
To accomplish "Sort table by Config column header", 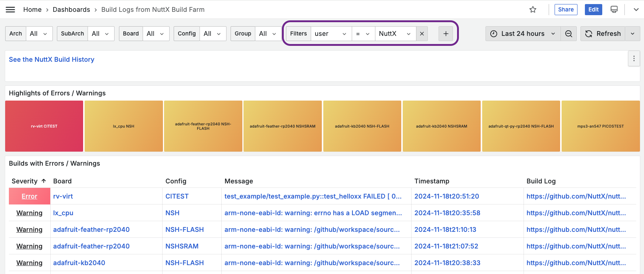I will (x=176, y=181).
